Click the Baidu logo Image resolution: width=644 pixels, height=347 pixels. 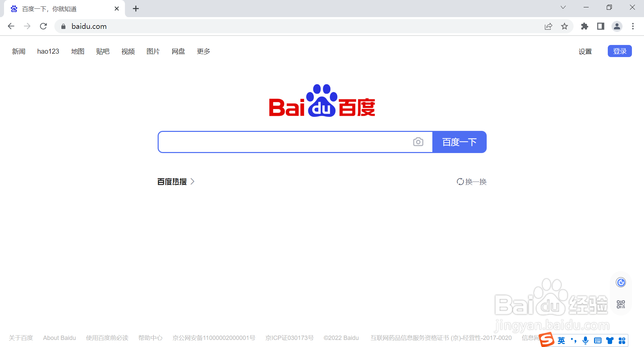tap(322, 101)
